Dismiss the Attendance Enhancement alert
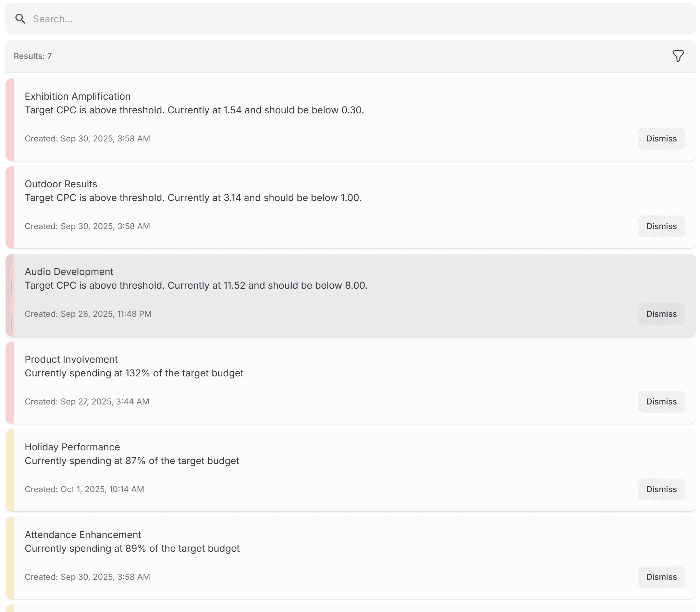 pos(661,577)
